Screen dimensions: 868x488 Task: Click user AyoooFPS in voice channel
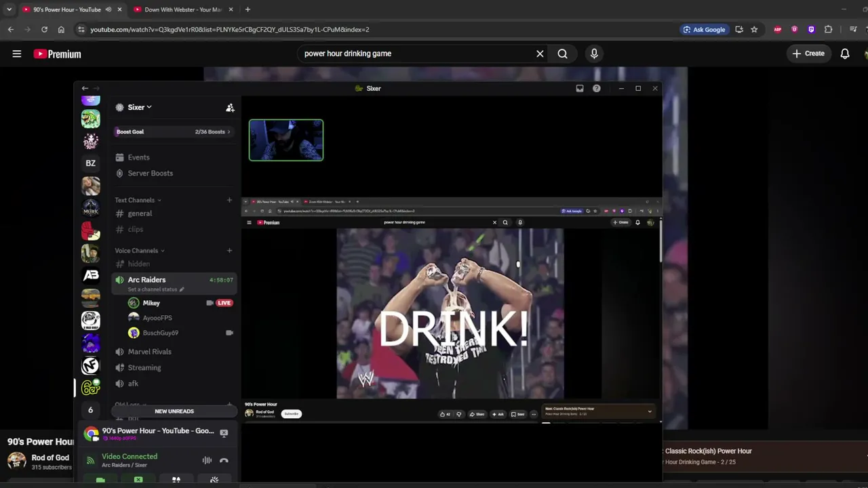click(157, 318)
